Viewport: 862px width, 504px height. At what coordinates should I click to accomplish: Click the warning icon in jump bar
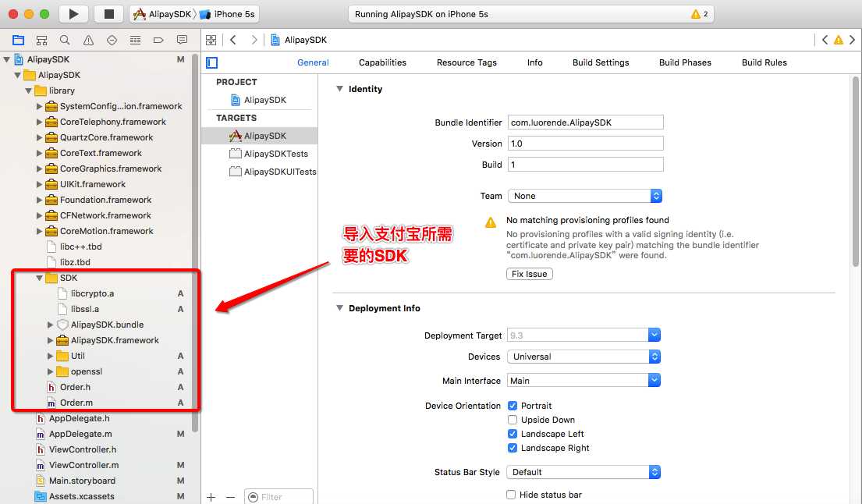click(x=839, y=40)
